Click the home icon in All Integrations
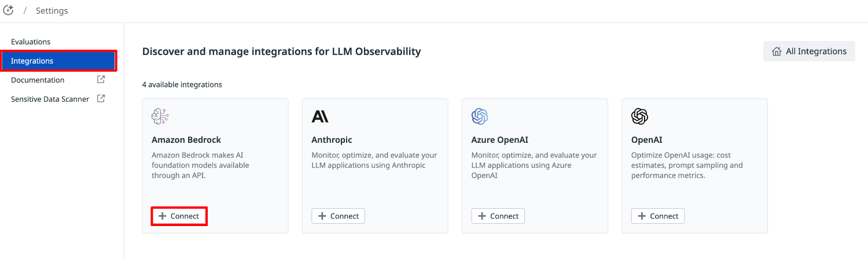868x259 pixels. pyautogui.click(x=777, y=51)
